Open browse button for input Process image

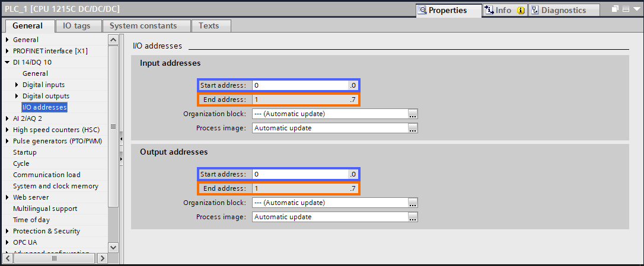pos(413,128)
